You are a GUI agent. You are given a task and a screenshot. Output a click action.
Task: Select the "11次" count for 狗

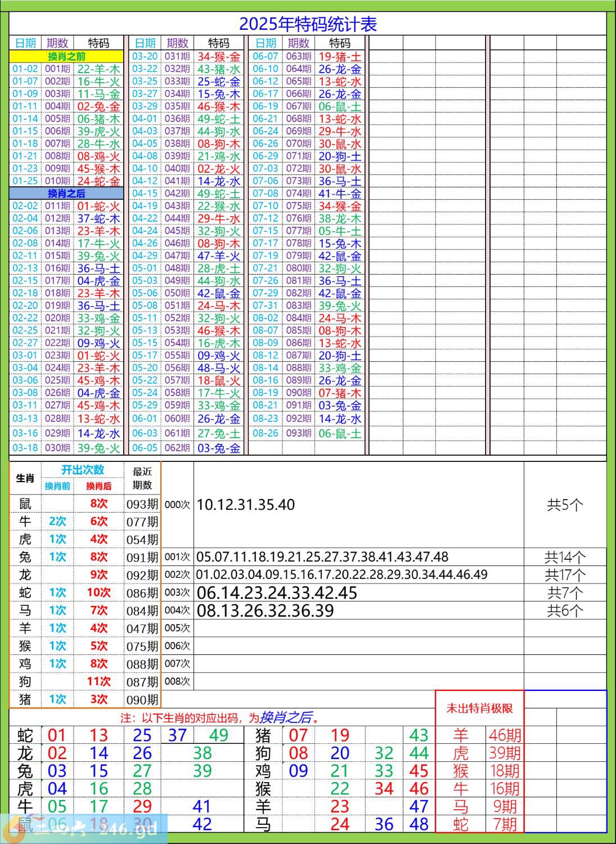[98, 681]
